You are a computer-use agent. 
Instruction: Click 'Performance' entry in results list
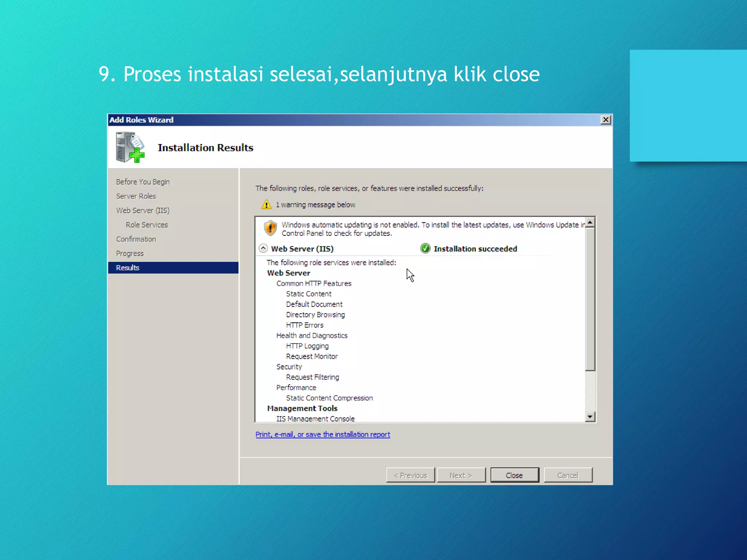pos(296,388)
